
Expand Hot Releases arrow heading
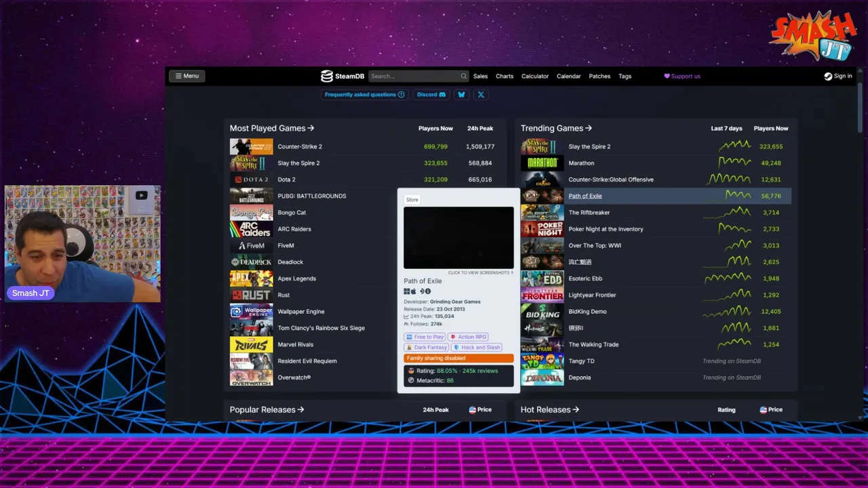click(550, 409)
